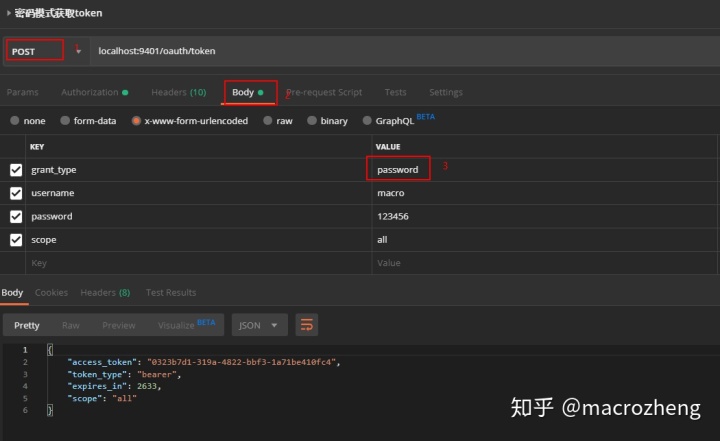Image resolution: width=720 pixels, height=441 pixels.
Task: Click the value cell 'macro'
Action: (x=545, y=193)
